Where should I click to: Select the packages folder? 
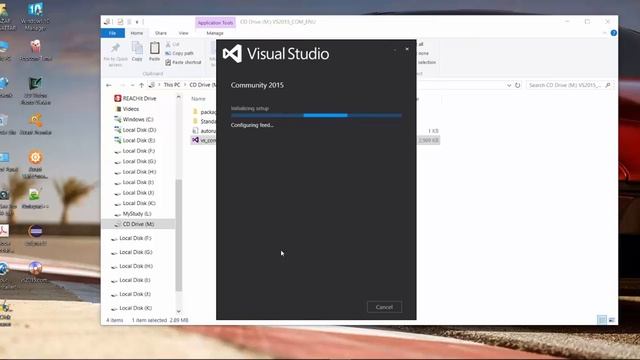coord(204,112)
